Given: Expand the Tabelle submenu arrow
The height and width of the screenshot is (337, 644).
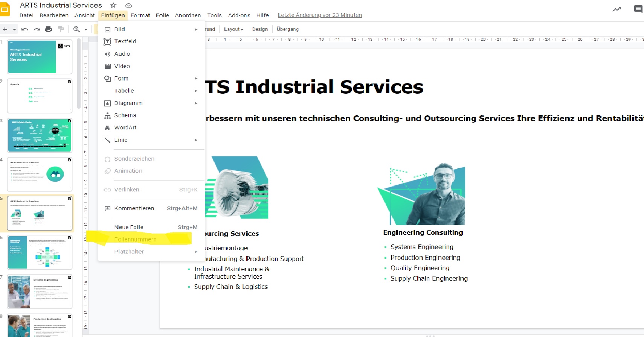Looking at the screenshot, I should tap(196, 91).
